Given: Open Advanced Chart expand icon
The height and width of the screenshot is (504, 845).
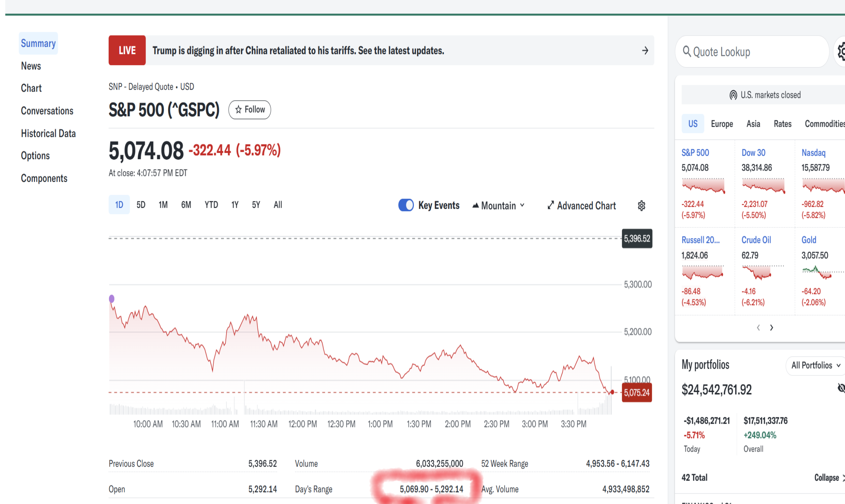Looking at the screenshot, I should 551,205.
